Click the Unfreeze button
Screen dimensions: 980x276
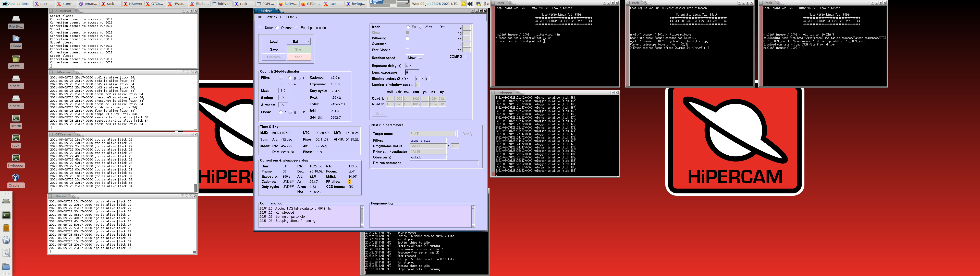pyautogui.click(x=274, y=57)
